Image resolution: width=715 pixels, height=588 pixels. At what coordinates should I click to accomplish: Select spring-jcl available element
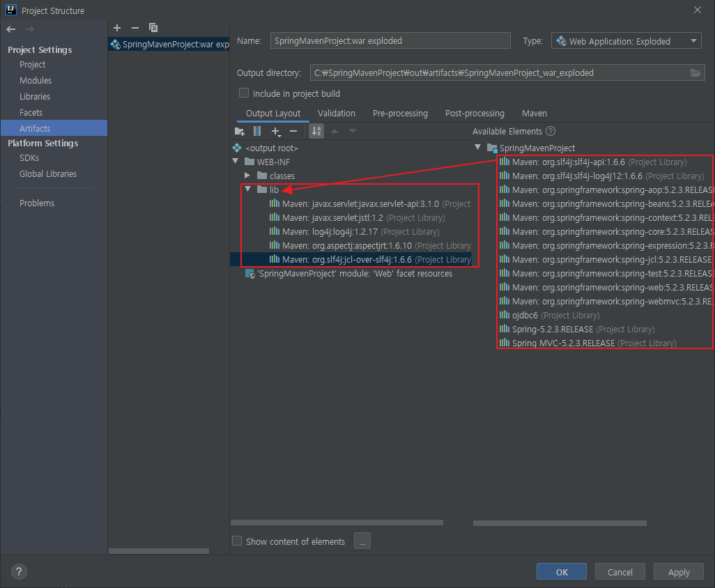point(606,259)
